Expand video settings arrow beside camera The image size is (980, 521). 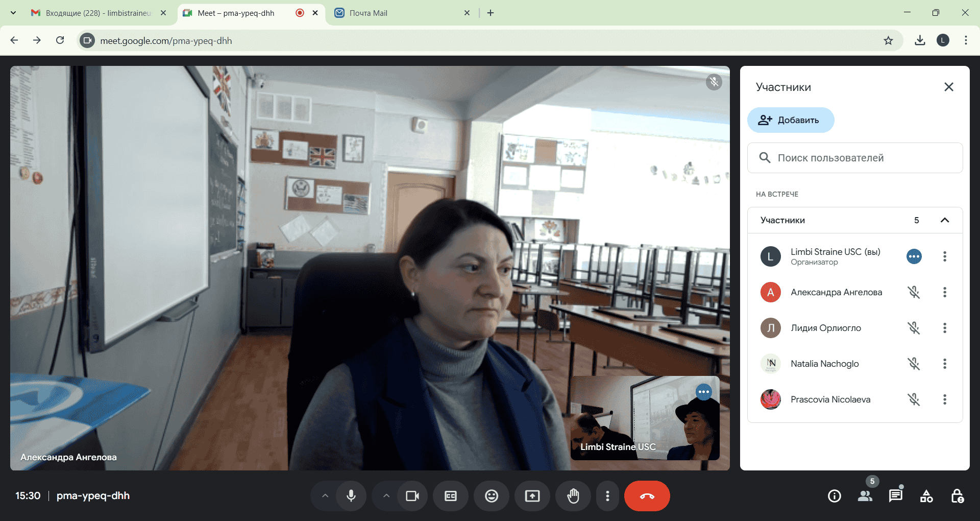click(386, 496)
